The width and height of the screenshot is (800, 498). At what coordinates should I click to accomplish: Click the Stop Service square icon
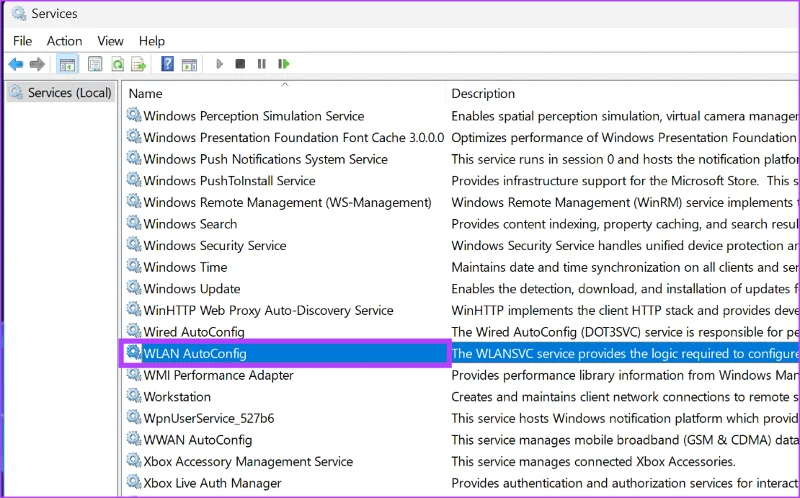coord(240,64)
